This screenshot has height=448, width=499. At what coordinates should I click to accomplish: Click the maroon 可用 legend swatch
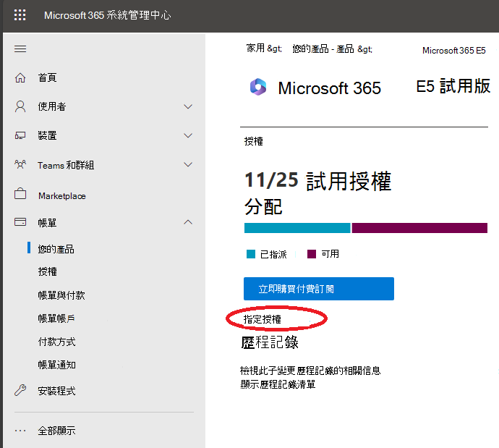(x=312, y=254)
